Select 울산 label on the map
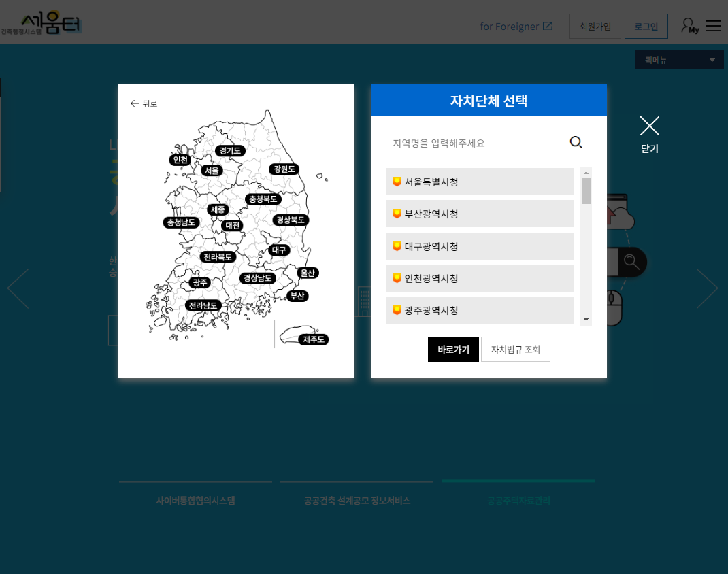This screenshot has width=728, height=574. [x=308, y=273]
